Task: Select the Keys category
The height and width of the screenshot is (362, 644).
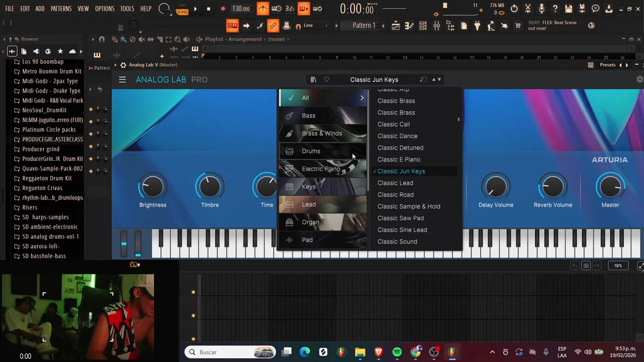Action: tap(323, 187)
